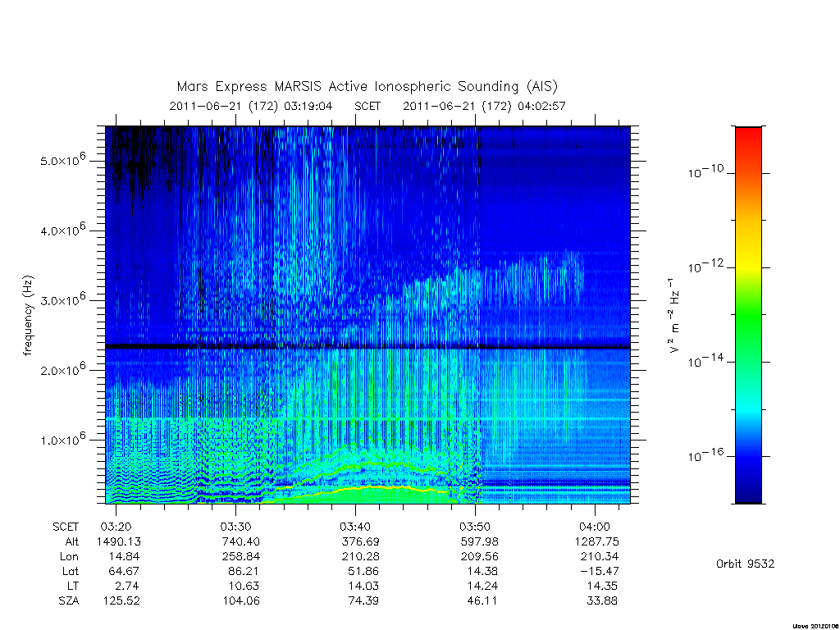Click the black horizontal band across the spectrogram

[367, 347]
